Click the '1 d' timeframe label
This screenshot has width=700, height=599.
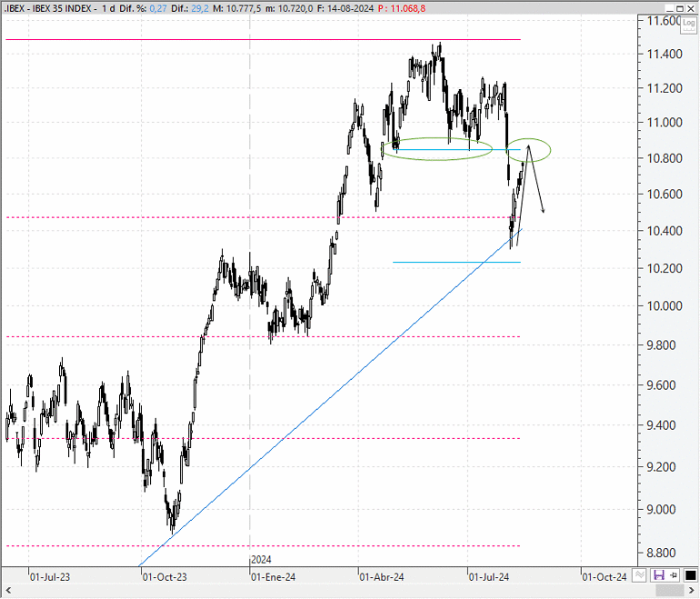pos(108,8)
